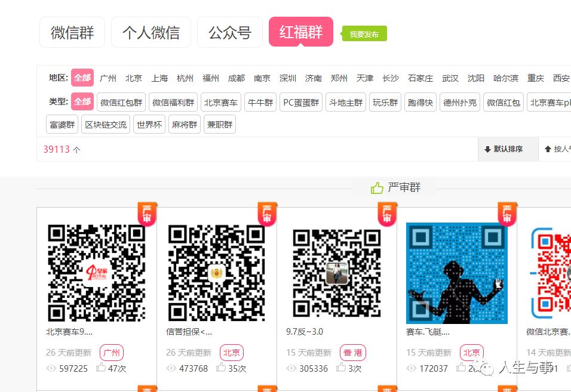Click the eye icon beside 305336
Viewport: 571px width, 392px height.
click(291, 368)
